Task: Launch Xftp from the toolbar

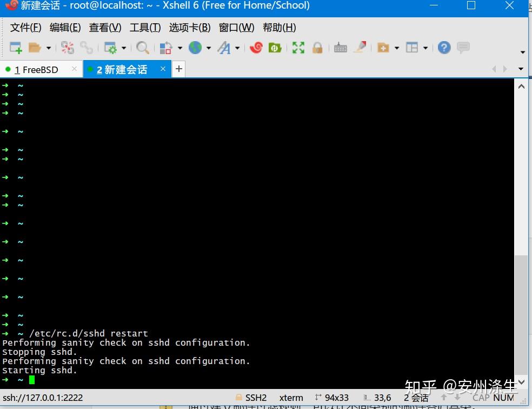Action: (275, 48)
